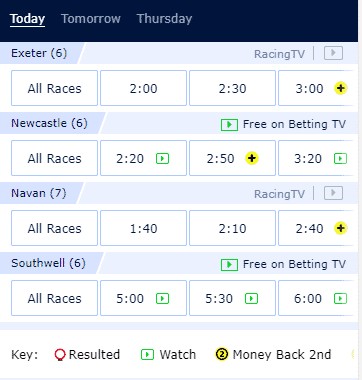Viewport: 362px width, 380px height.
Task: Open the Navan 1:40 race
Action: point(143,228)
